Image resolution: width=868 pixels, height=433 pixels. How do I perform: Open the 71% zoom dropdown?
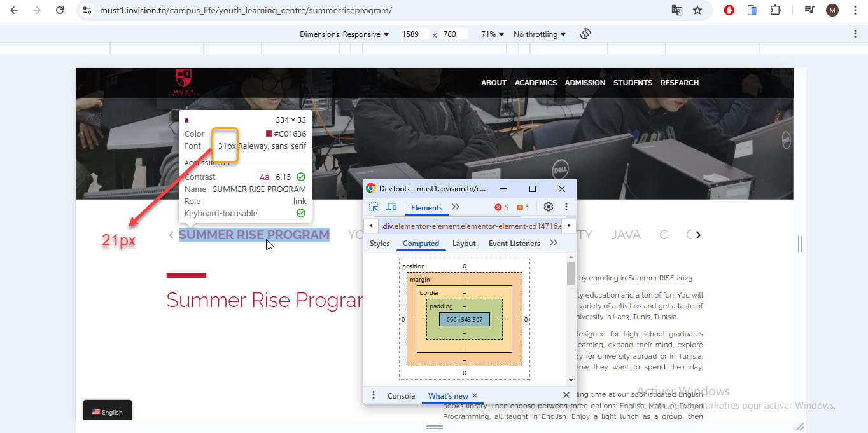[x=493, y=34]
